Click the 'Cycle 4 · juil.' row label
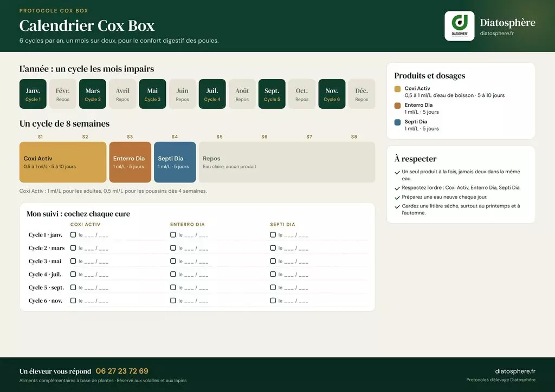 click(45, 275)
